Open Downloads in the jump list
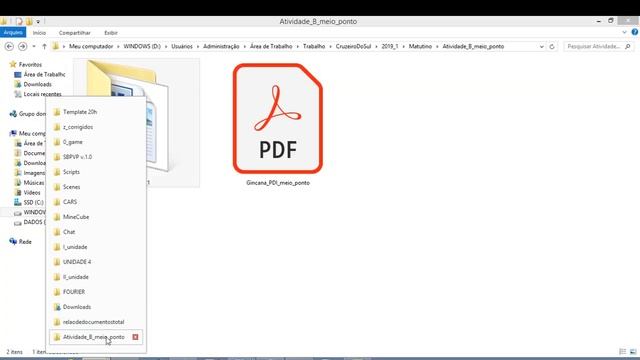640x360 pixels. pos(96,307)
